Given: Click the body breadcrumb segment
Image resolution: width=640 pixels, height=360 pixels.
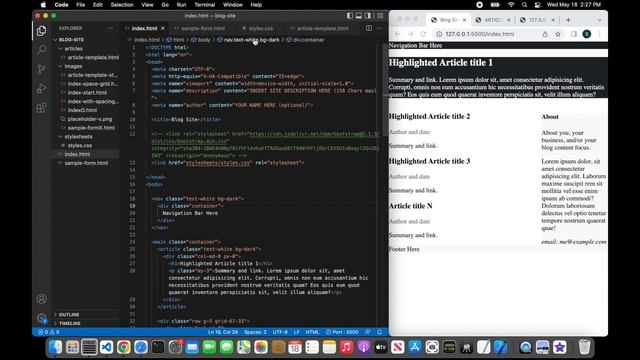Looking at the screenshot, I should [201, 40].
